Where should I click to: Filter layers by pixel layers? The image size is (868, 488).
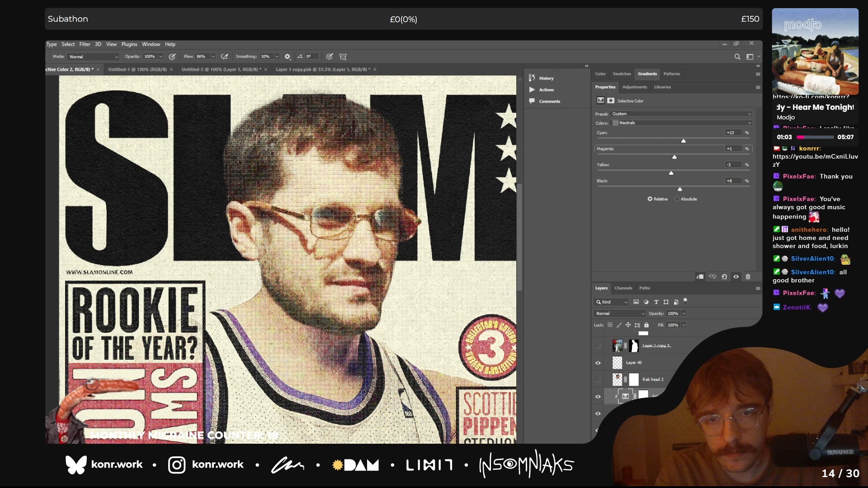pyautogui.click(x=636, y=302)
